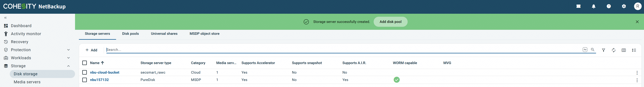Open the user profile avatar R
The image size is (644, 87).
pos(638,7)
